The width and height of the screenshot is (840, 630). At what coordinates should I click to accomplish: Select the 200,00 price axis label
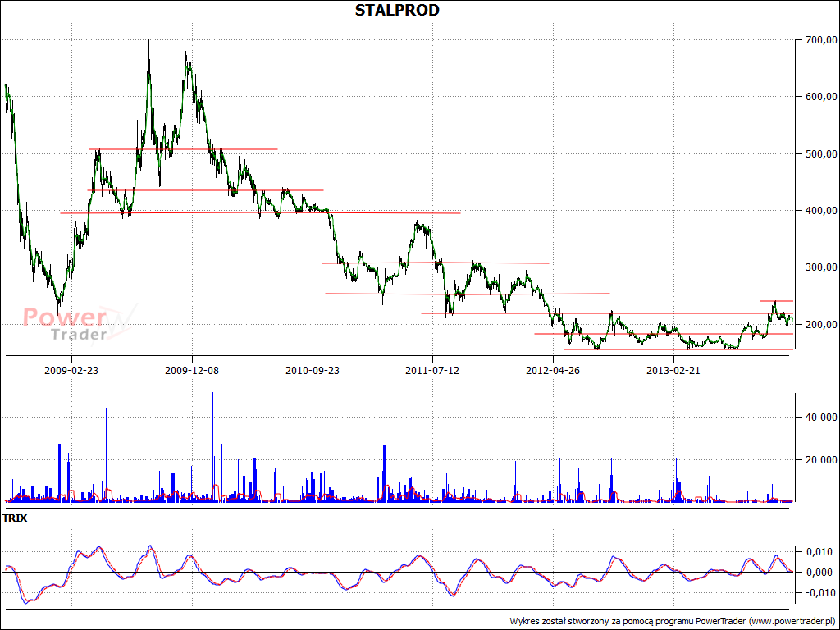click(x=820, y=324)
